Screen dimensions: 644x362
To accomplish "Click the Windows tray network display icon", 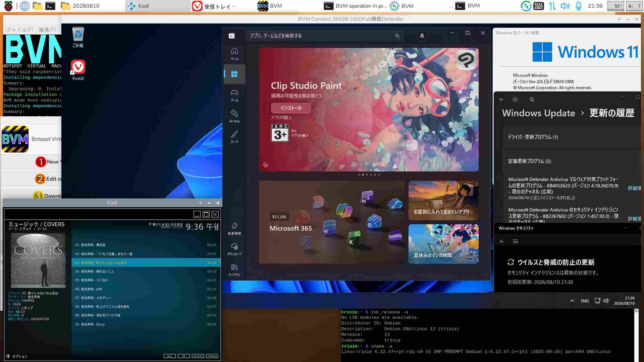I will click(x=597, y=301).
